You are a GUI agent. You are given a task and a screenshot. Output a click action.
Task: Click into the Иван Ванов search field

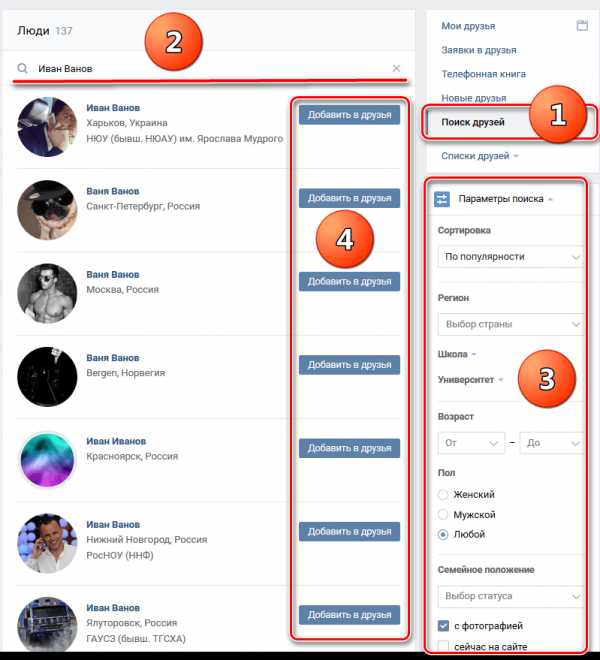coord(213,68)
